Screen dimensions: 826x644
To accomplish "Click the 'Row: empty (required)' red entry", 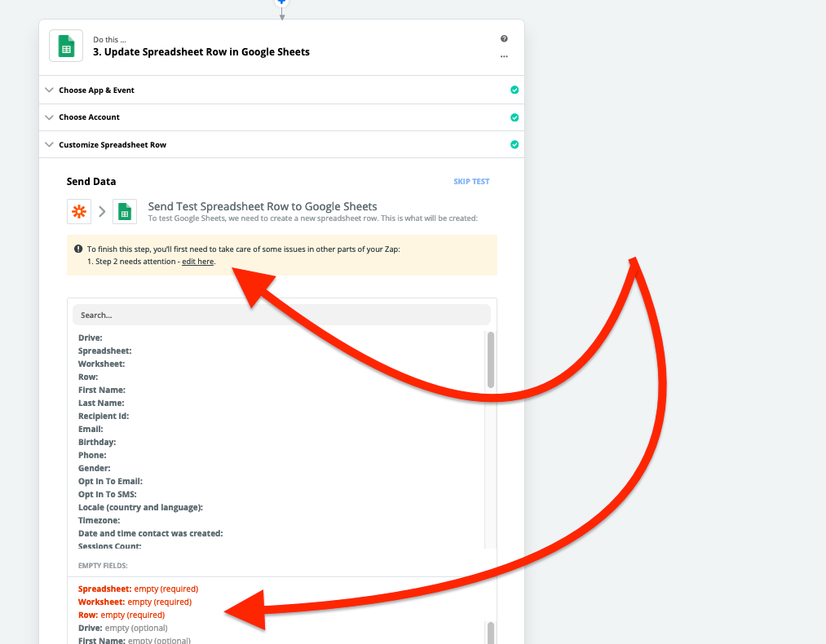I will click(121, 615).
